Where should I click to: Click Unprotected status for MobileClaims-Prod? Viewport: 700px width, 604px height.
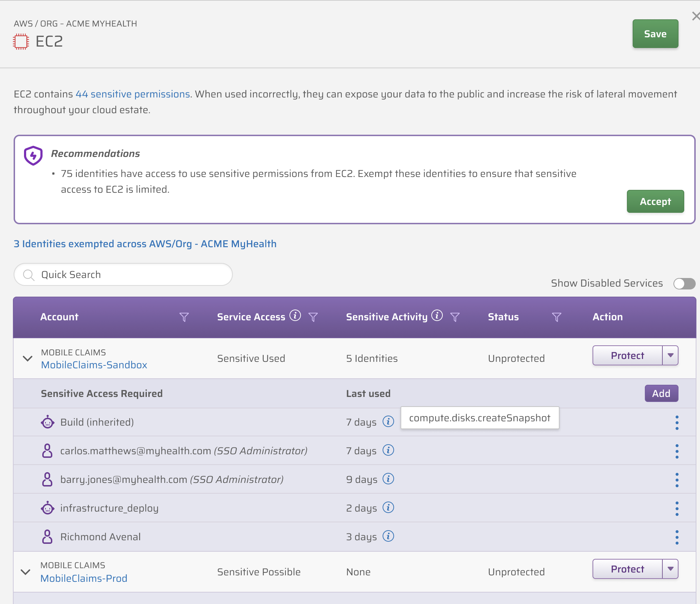[x=516, y=572]
